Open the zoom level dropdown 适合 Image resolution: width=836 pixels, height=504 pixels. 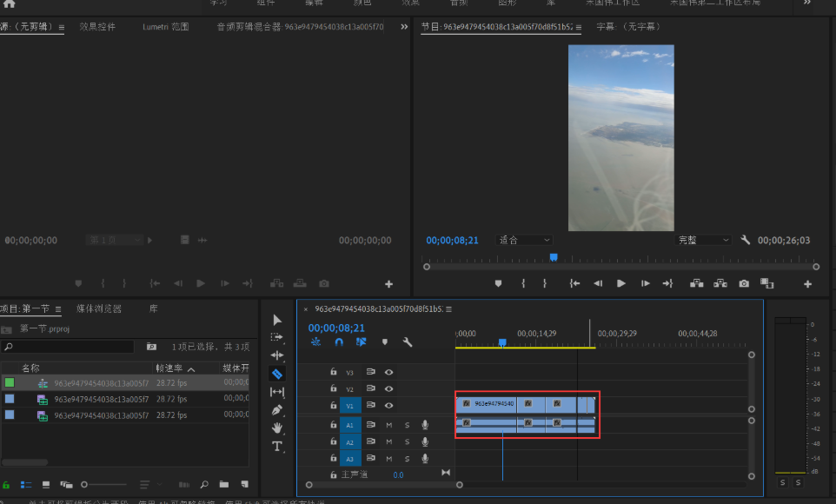click(523, 240)
